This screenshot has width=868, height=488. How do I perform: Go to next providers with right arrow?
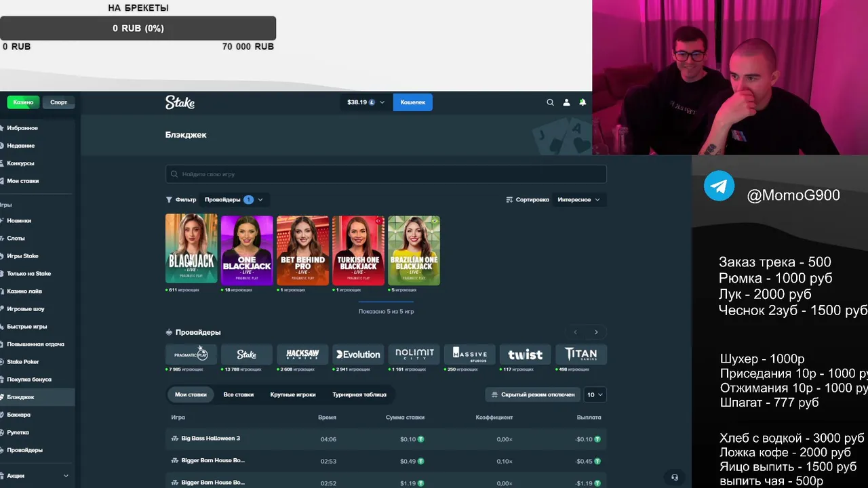[596, 332]
